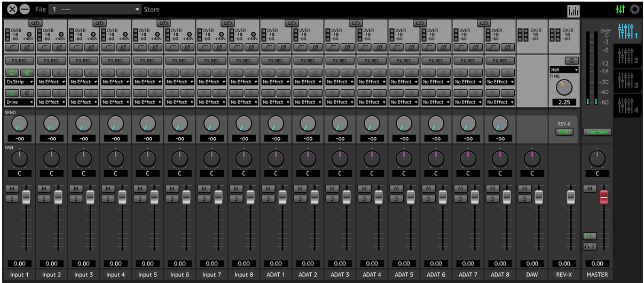Image resolution: width=644 pixels, height=283 pixels.
Task: Click the stereo link icon between Input 1 and 2
Action: pyautogui.click(x=35, y=23)
